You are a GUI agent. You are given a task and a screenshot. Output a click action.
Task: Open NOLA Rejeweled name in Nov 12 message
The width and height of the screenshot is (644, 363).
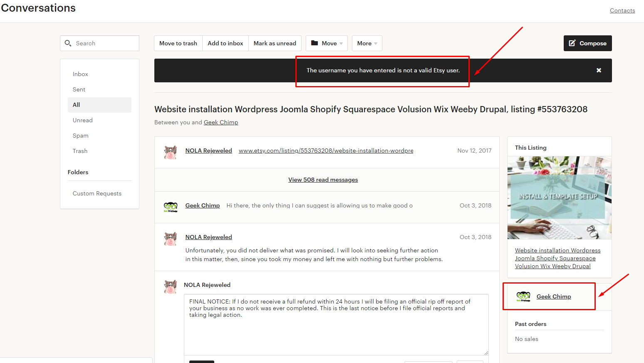209,151
